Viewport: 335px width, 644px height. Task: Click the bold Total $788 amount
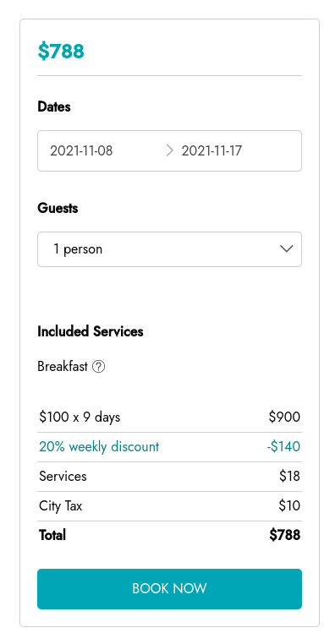285,535
